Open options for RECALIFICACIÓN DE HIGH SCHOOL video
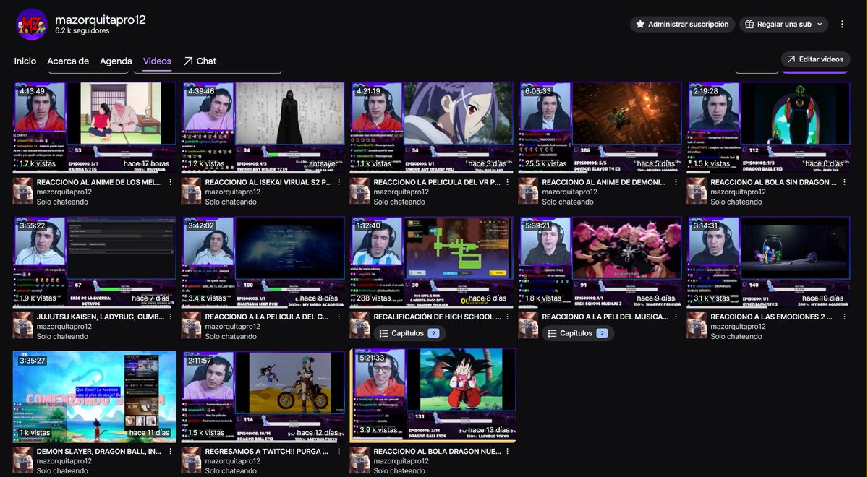 [x=508, y=317]
